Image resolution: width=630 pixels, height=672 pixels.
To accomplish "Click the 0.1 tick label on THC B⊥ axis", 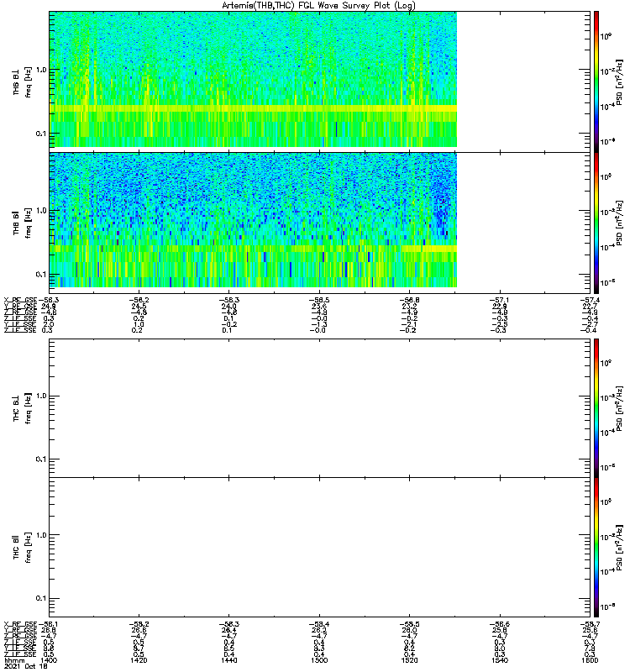I will pyautogui.click(x=41, y=459).
